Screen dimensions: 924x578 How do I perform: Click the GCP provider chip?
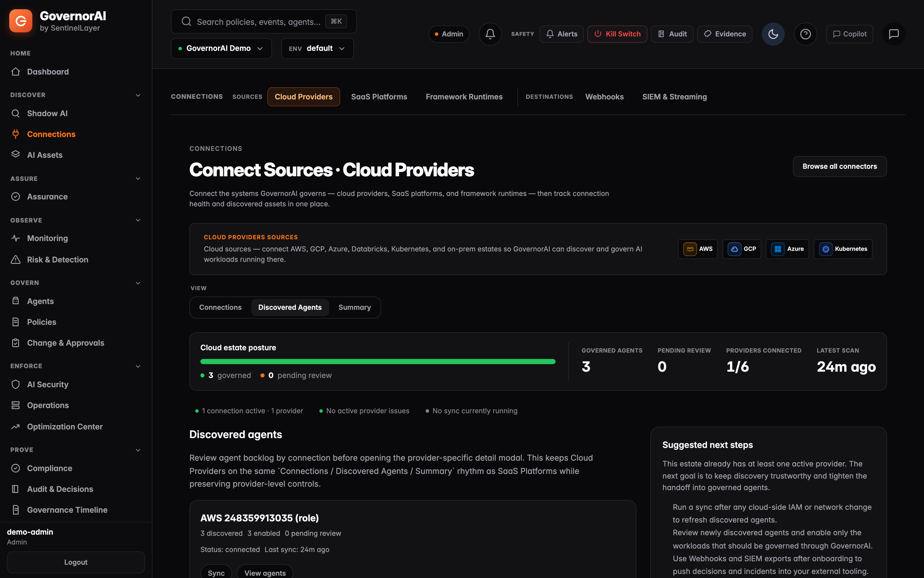coord(742,249)
